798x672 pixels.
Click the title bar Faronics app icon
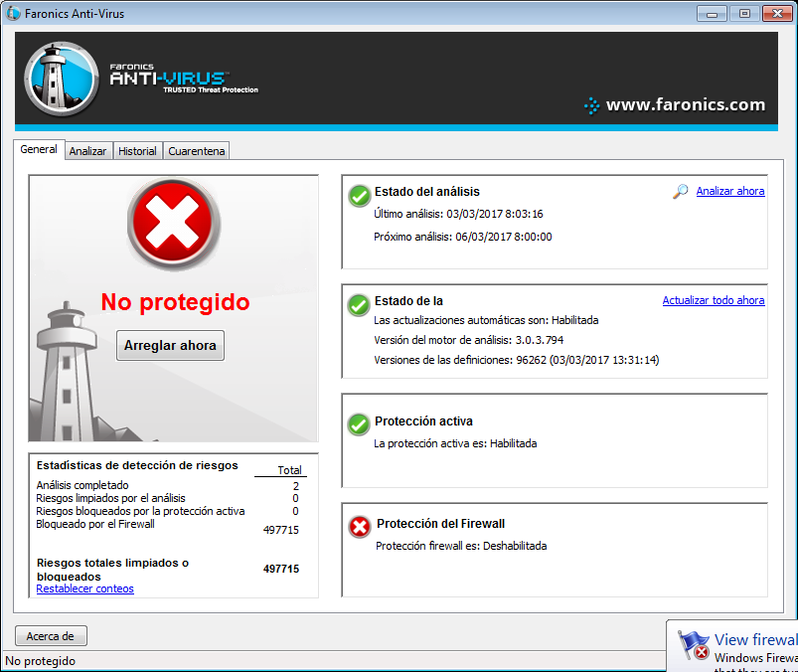pyautogui.click(x=13, y=13)
